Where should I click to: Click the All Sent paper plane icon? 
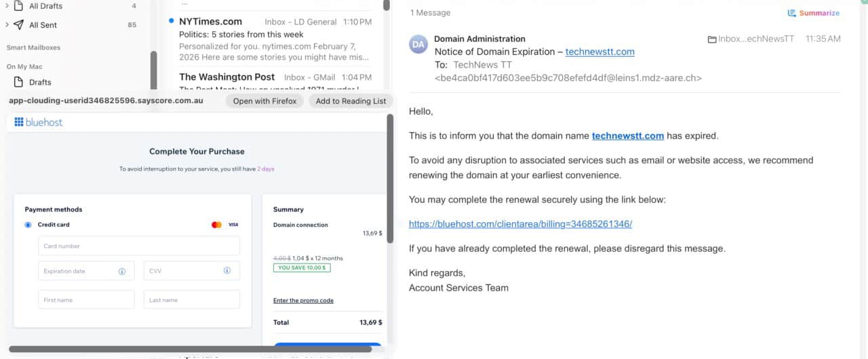coord(19,25)
